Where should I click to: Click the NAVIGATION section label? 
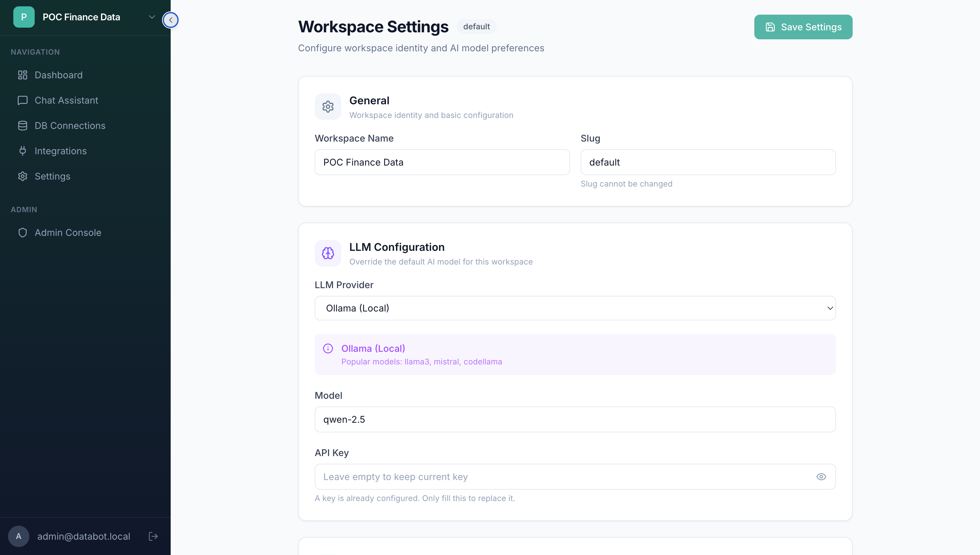pyautogui.click(x=35, y=52)
